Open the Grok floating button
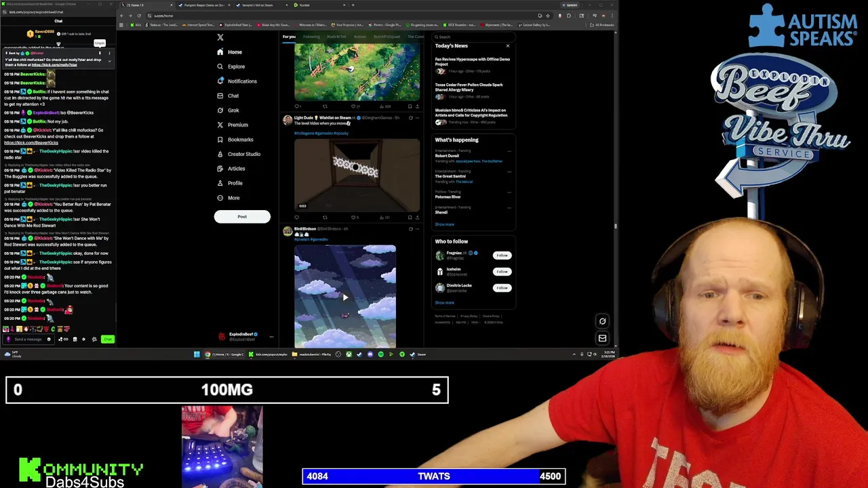The width and height of the screenshot is (868, 488). click(x=602, y=321)
